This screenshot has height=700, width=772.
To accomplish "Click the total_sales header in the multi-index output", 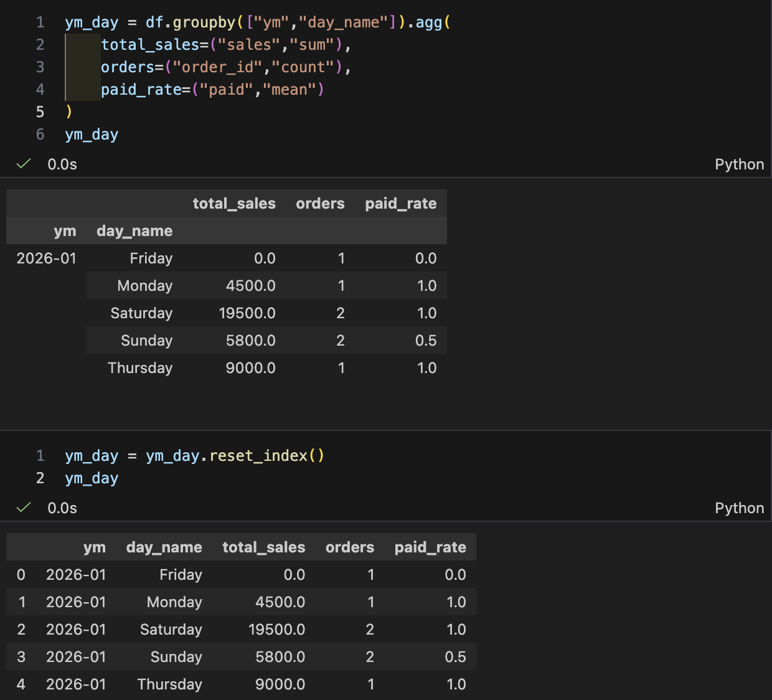I will click(x=234, y=204).
